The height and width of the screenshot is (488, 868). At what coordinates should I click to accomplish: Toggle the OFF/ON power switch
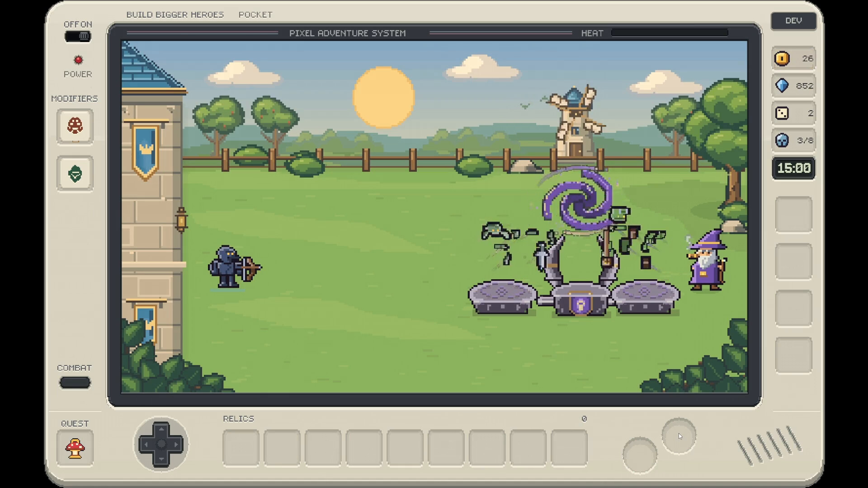(x=78, y=36)
